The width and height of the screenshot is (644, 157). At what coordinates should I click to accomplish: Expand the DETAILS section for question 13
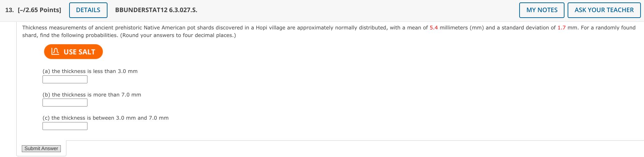coord(88,10)
